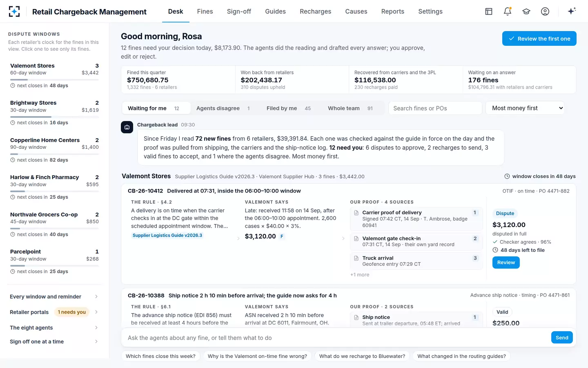Open the Reports tab

[393, 11]
